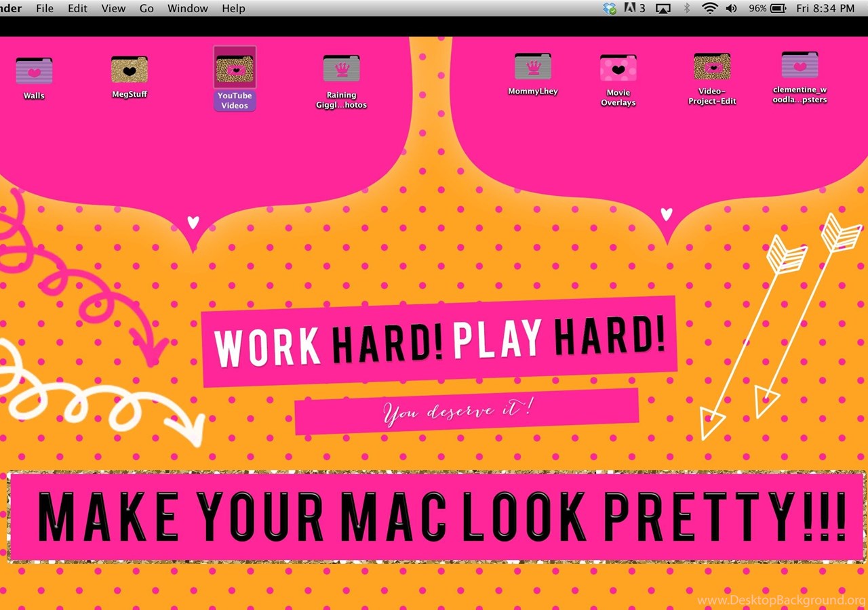
Task: Open the Adobe updates menu bar icon
Action: tap(633, 8)
